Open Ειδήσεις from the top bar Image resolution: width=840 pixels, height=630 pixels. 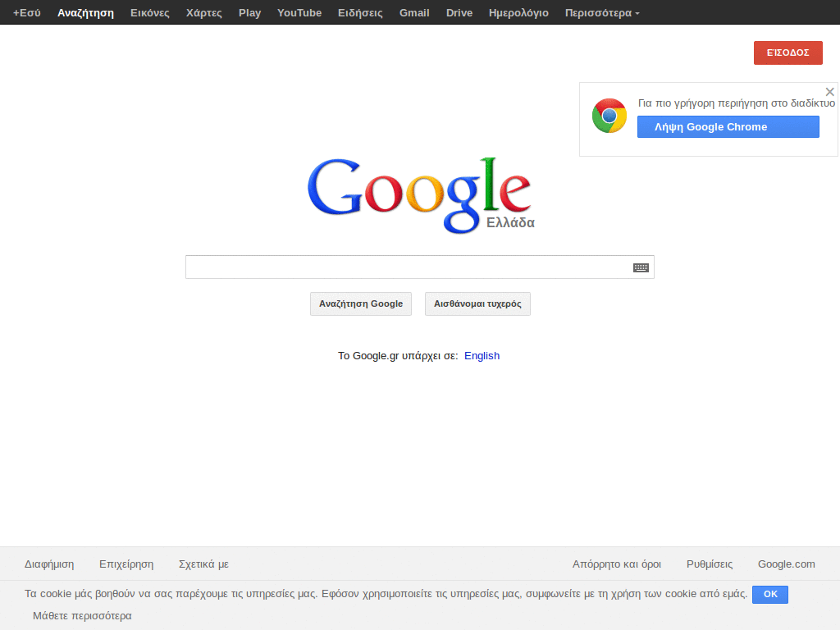(x=361, y=13)
